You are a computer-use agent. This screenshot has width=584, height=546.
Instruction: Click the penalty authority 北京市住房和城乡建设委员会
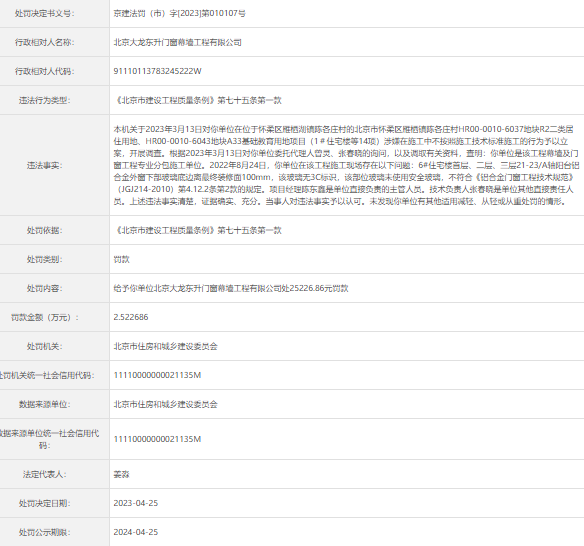pos(165,346)
